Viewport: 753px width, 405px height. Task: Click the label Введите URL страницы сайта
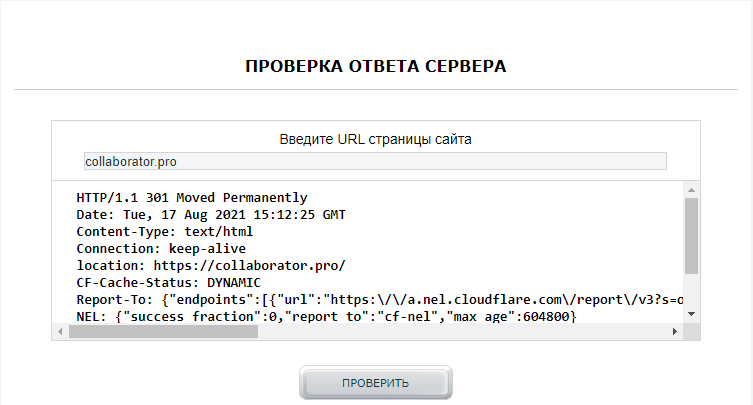pos(375,139)
